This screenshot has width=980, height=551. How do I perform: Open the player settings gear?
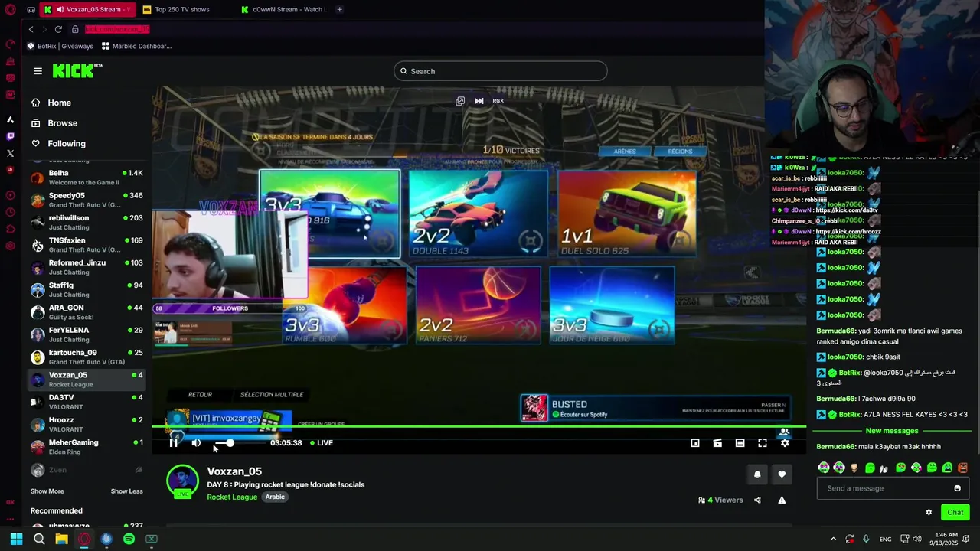[x=785, y=443]
